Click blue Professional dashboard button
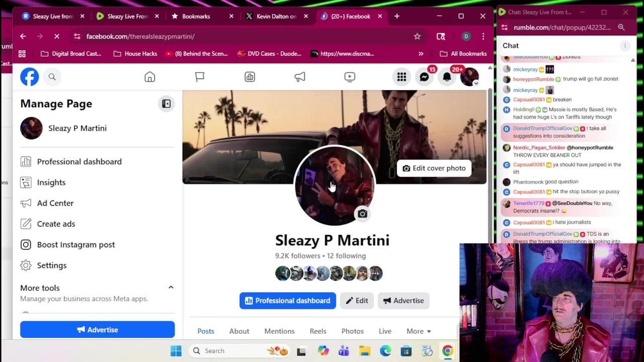Image resolution: width=644 pixels, height=362 pixels. (288, 301)
